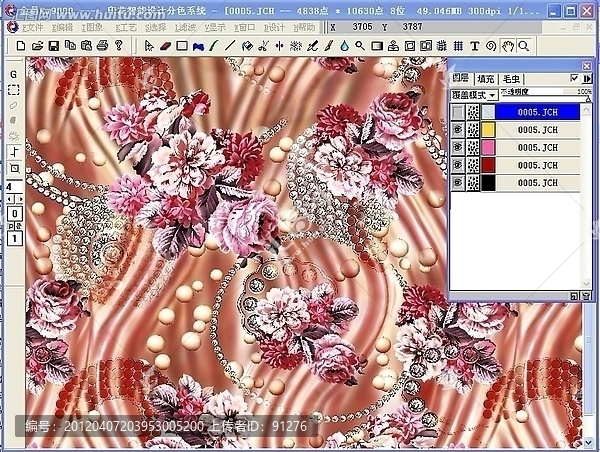Select the water droplet blur tool
600x452 pixels.
[345, 46]
